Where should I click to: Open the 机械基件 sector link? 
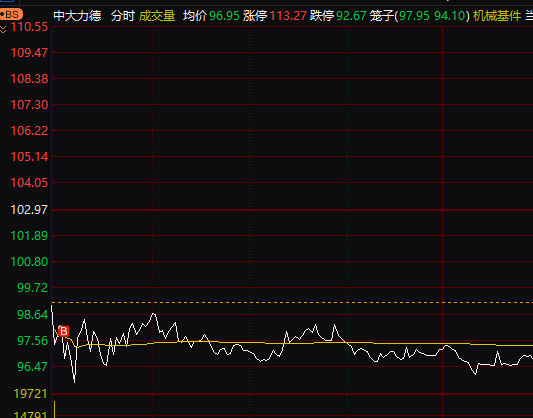(497, 16)
